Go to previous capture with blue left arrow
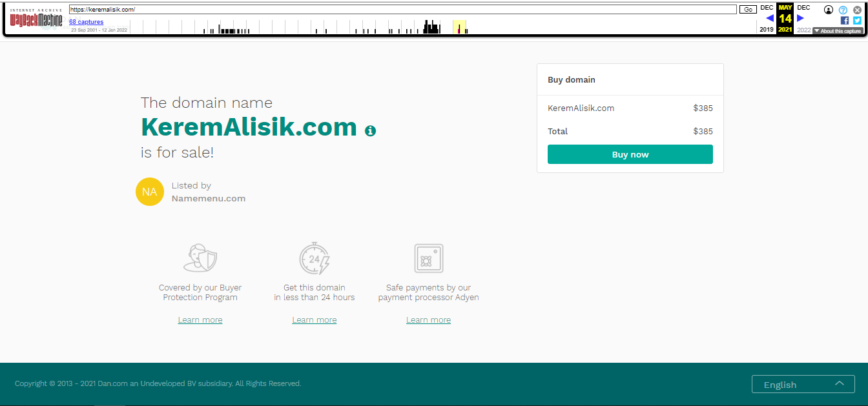The width and height of the screenshot is (868, 406). coord(769,18)
